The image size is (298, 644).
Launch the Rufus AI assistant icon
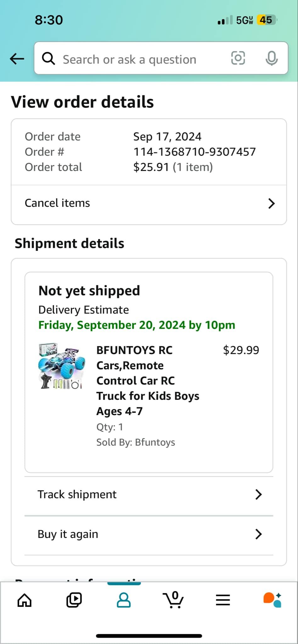pyautogui.click(x=272, y=600)
